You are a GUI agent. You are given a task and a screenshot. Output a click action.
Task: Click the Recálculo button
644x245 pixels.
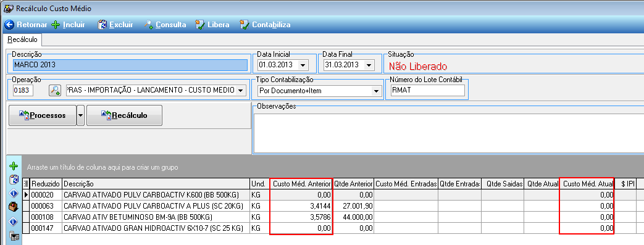point(125,115)
